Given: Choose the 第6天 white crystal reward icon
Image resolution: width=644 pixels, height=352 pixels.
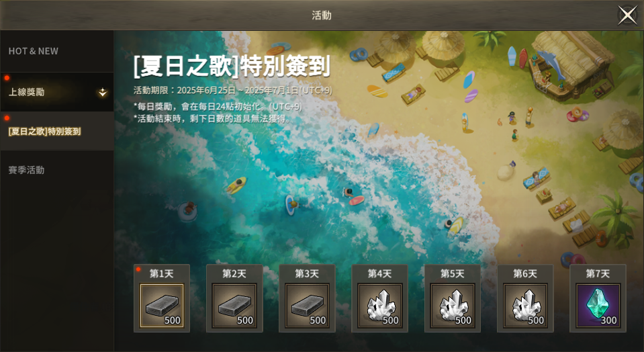Looking at the screenshot, I should tap(525, 306).
